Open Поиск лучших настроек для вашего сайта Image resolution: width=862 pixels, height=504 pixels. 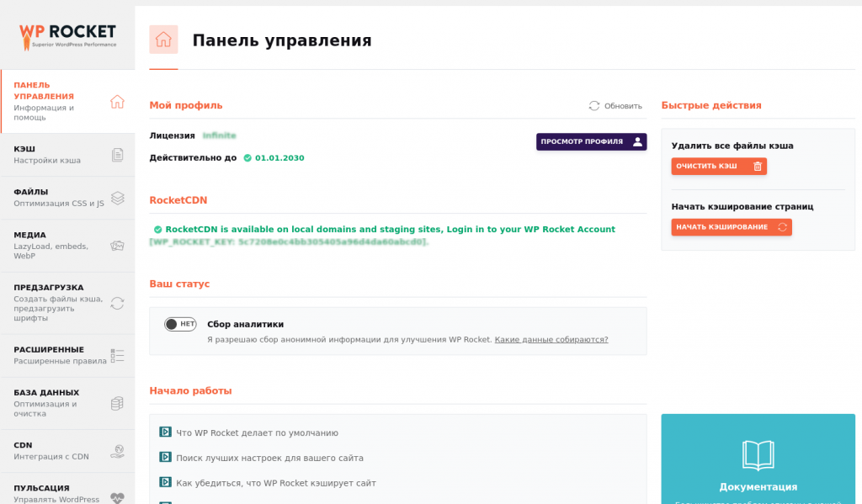(269, 458)
